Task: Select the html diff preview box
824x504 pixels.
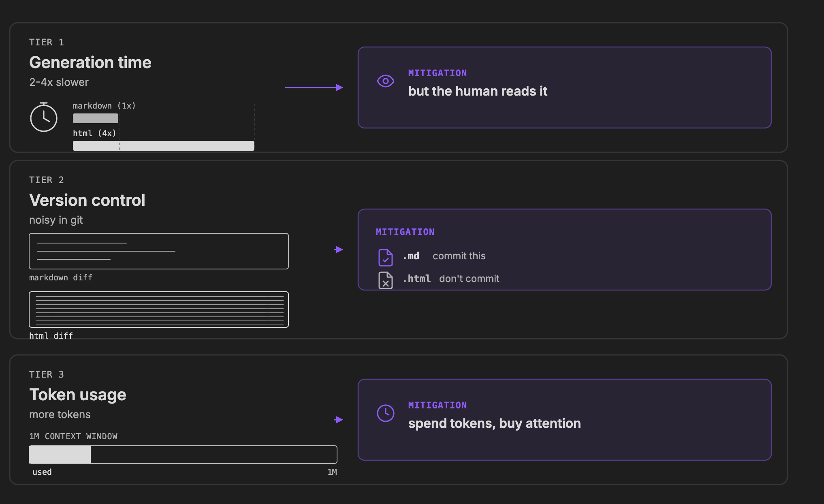Action: [x=159, y=310]
